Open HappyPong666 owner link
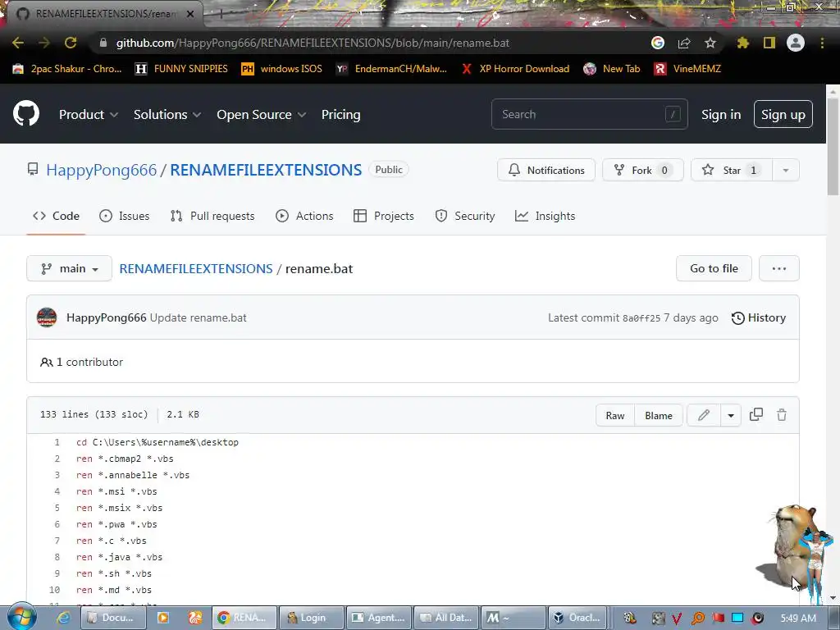The image size is (840, 630). click(x=101, y=170)
